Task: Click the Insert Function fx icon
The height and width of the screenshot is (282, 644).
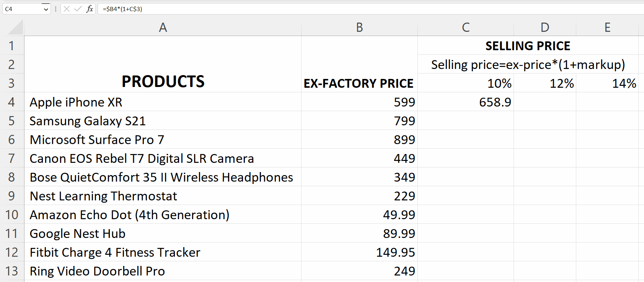Action: tap(89, 9)
